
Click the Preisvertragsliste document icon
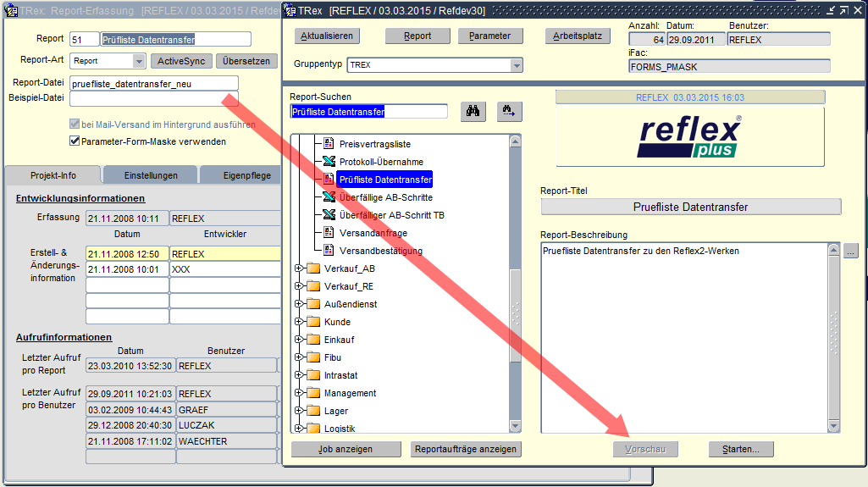coord(329,144)
